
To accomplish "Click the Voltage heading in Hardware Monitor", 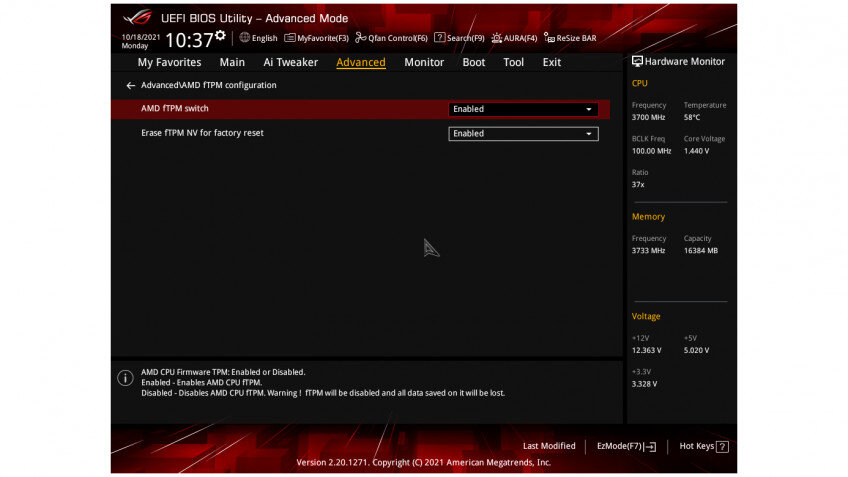I will tap(646, 316).
